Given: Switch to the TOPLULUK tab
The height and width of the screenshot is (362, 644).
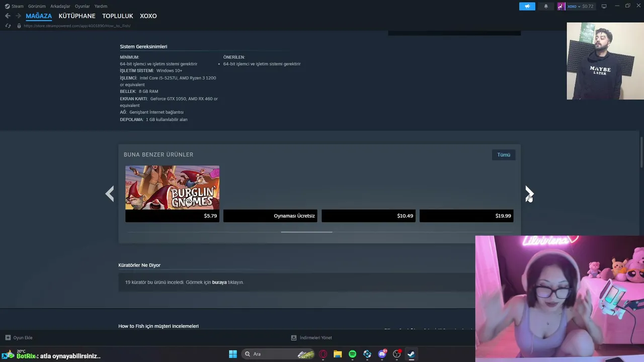Looking at the screenshot, I should (118, 16).
